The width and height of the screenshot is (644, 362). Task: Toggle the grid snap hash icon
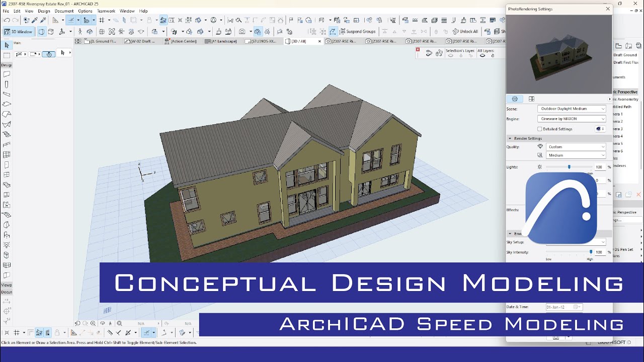[102, 20]
